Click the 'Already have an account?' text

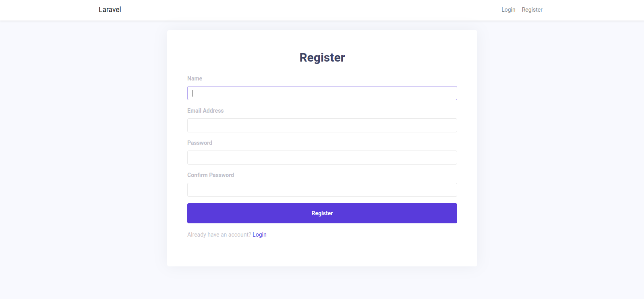tap(219, 235)
